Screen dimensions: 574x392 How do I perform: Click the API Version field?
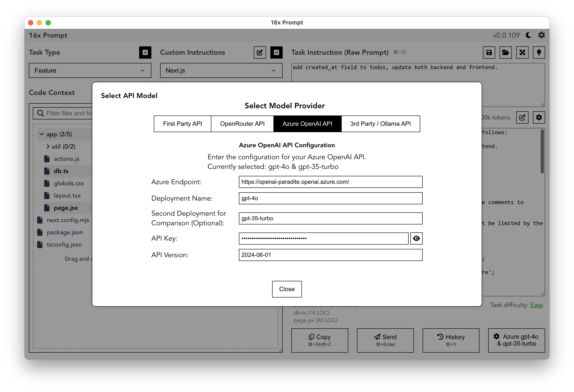pos(331,255)
